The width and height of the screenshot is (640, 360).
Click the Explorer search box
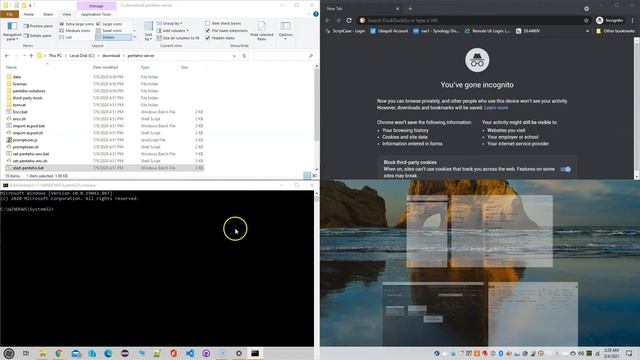click(x=284, y=56)
